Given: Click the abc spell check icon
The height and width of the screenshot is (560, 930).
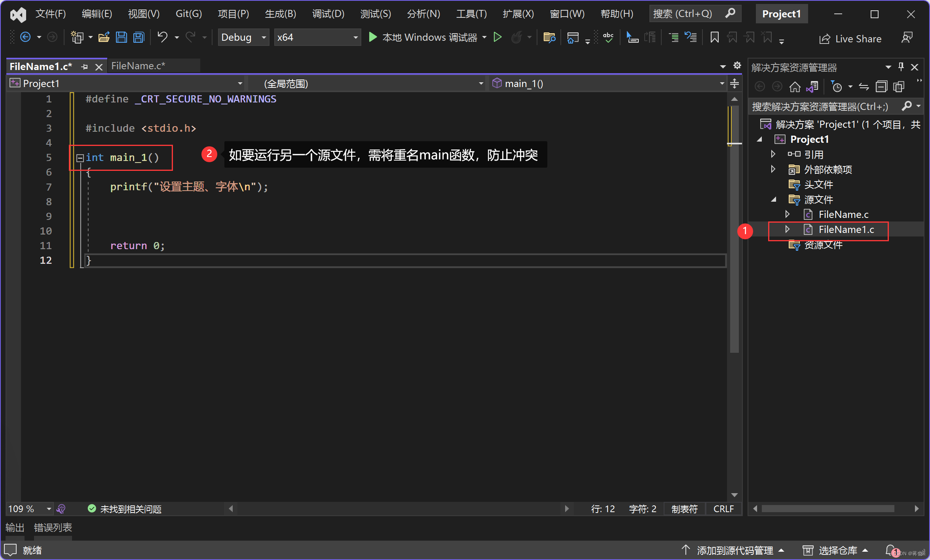Looking at the screenshot, I should point(608,38).
